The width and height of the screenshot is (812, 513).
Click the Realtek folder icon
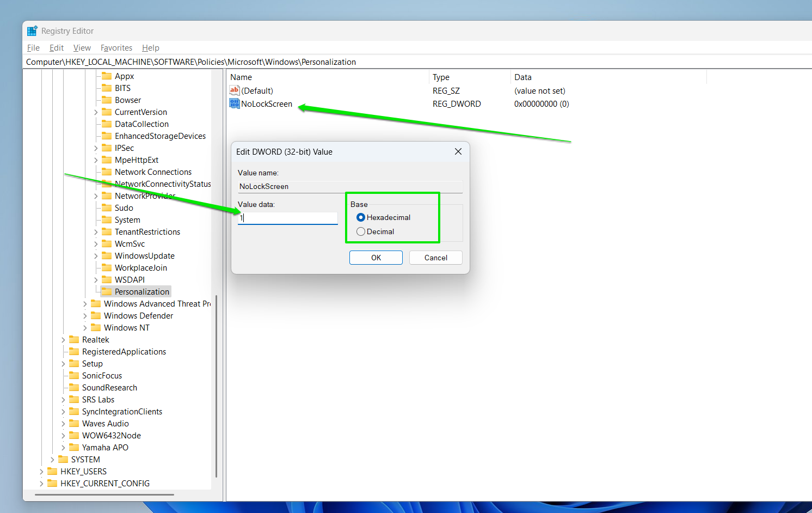[x=75, y=340]
